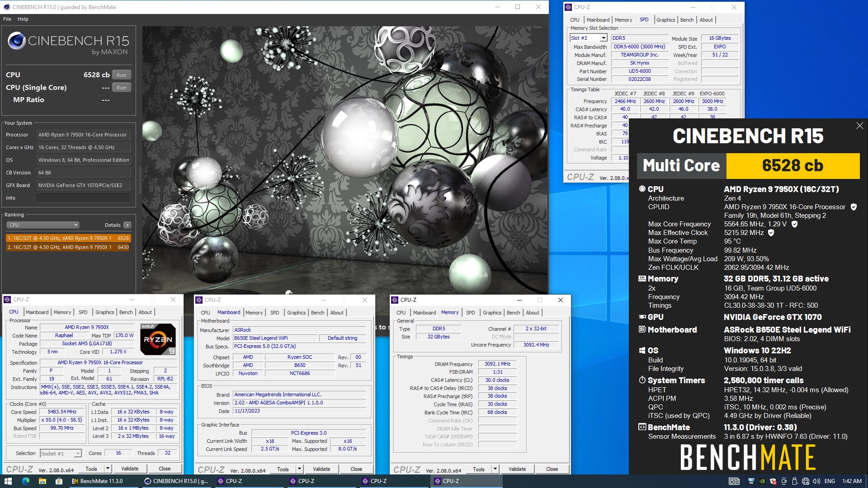Click the TEAMGROUP Inc. module manufacturer value
Image resolution: width=868 pixels, height=488 pixels.
639,55
